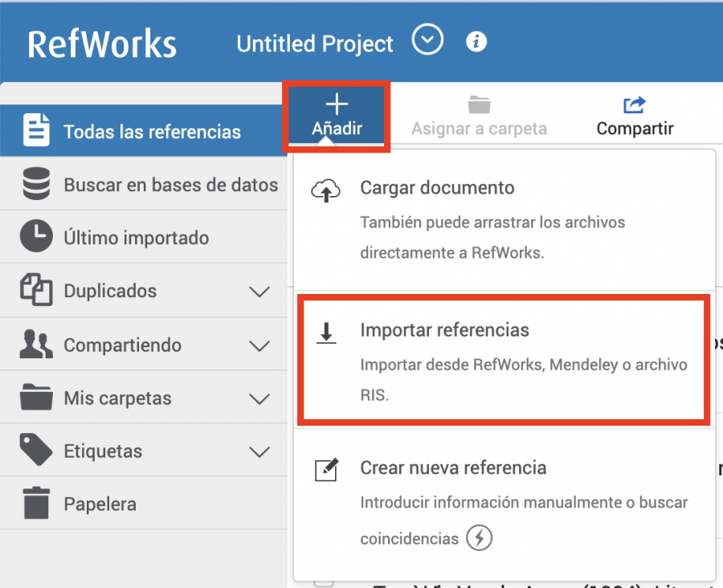The height and width of the screenshot is (588, 723).
Task: Open Último importado clock icon
Action: point(36,238)
